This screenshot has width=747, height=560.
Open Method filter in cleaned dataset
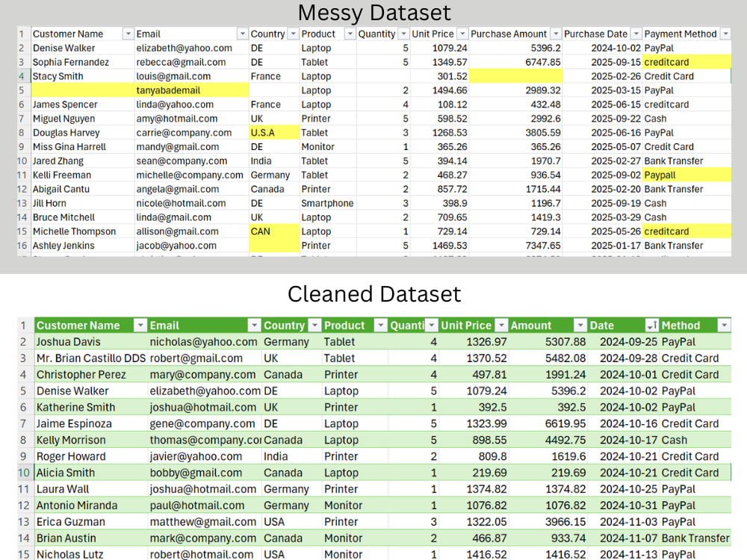724,326
